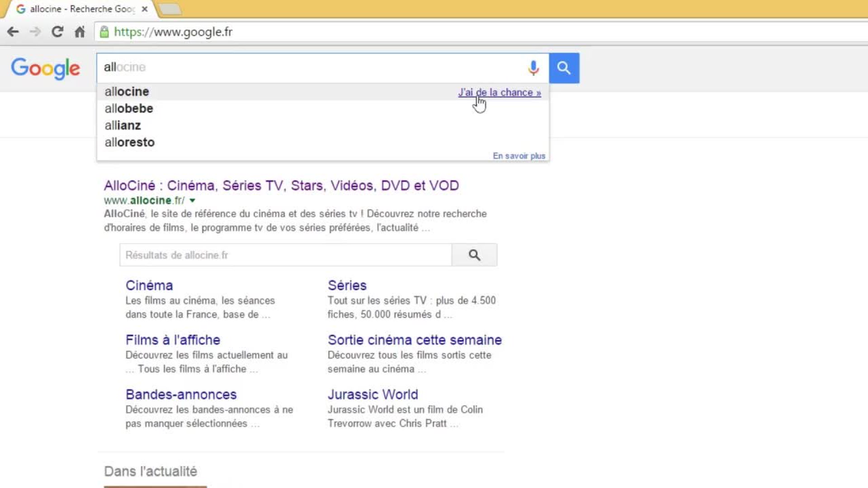This screenshot has height=488, width=868.
Task: Click the green padlock security icon
Action: (x=104, y=32)
